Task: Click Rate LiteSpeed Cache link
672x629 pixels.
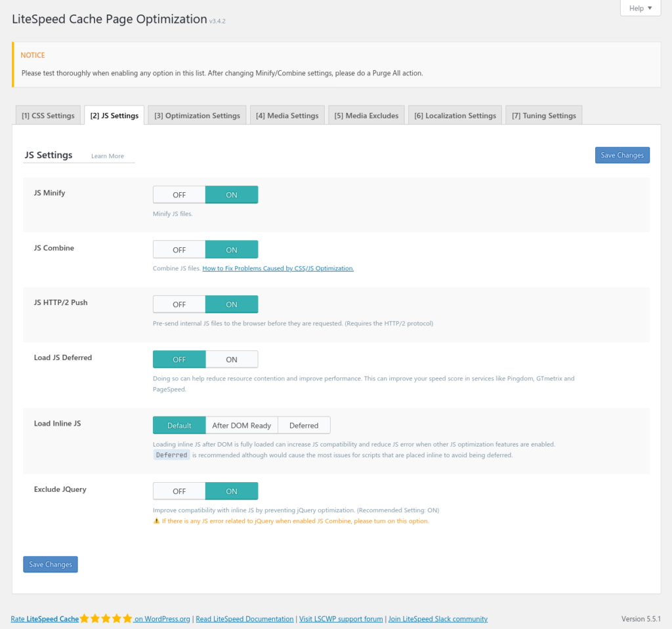Action: pos(45,619)
